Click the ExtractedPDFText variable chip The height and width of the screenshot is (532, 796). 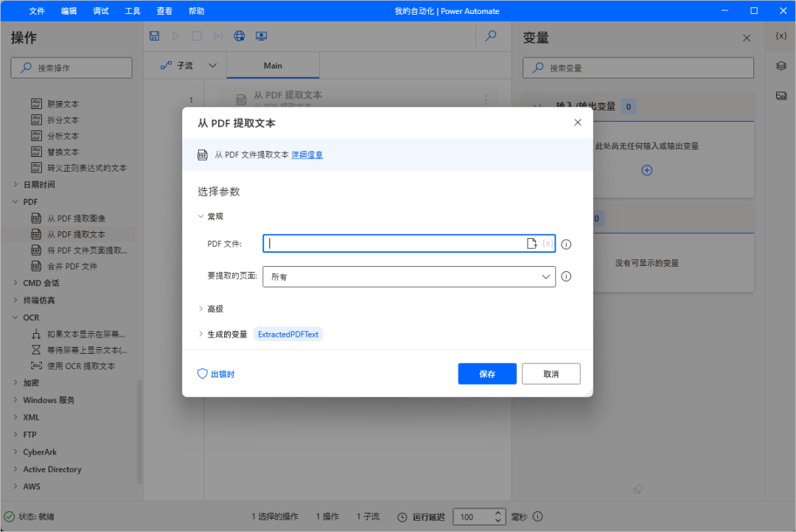(288, 334)
